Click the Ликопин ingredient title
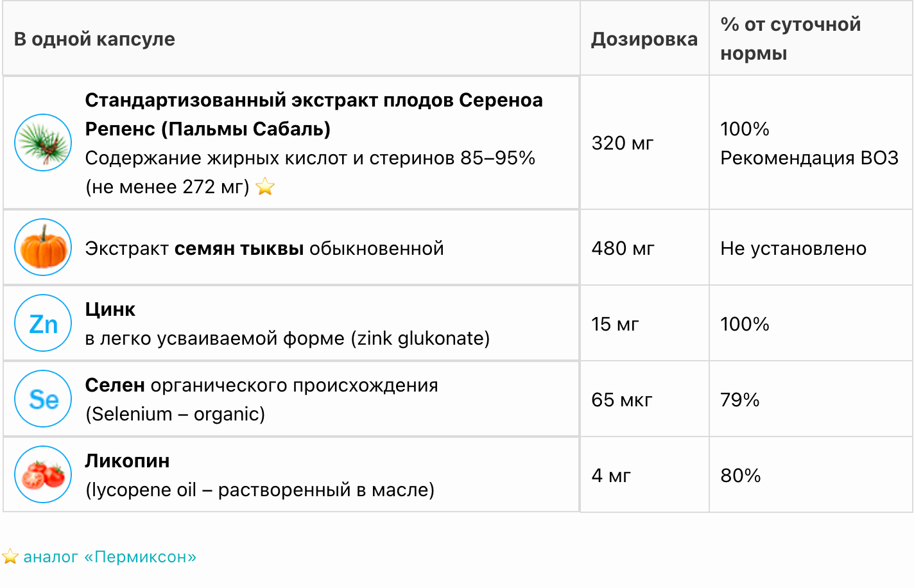Screen dimensions: 914x588 point(128,461)
